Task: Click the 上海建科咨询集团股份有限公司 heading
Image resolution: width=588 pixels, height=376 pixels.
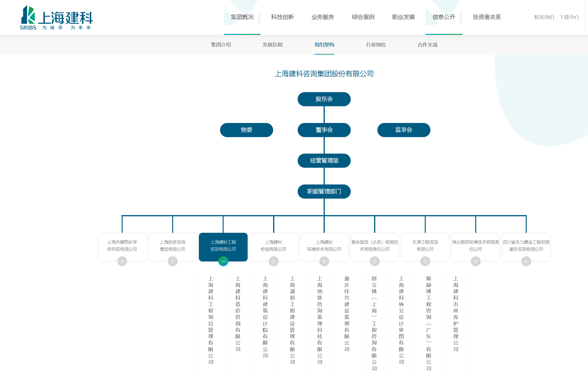Action: (324, 74)
